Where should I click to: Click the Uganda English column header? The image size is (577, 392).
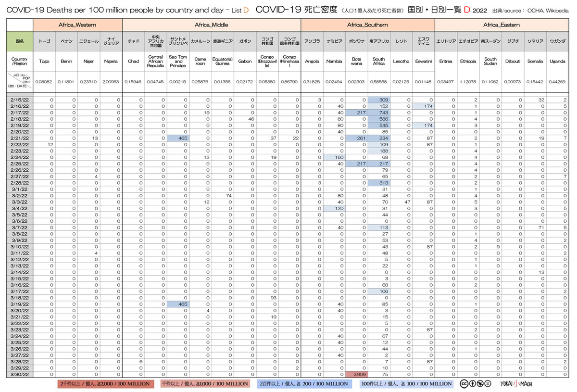[557, 62]
